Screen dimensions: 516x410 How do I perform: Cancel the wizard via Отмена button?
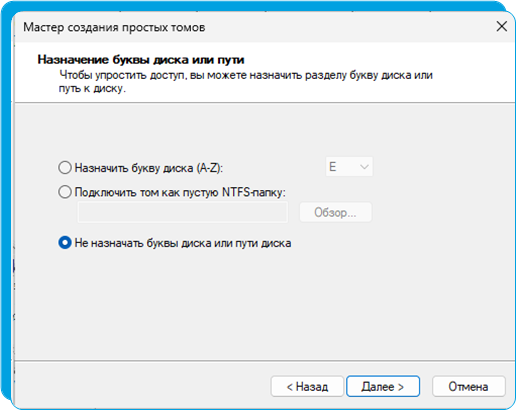tap(468, 387)
